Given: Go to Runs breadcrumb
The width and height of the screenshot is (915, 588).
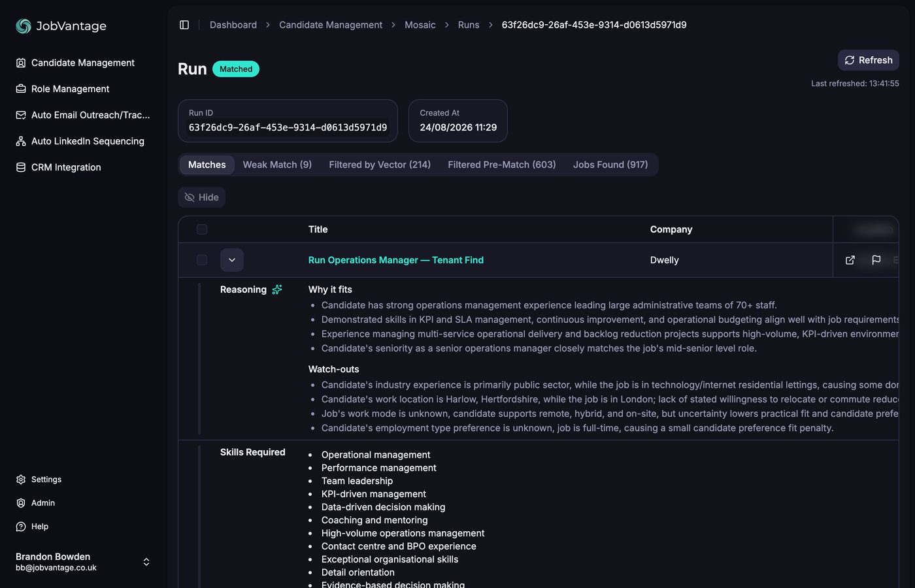Looking at the screenshot, I should [469, 25].
